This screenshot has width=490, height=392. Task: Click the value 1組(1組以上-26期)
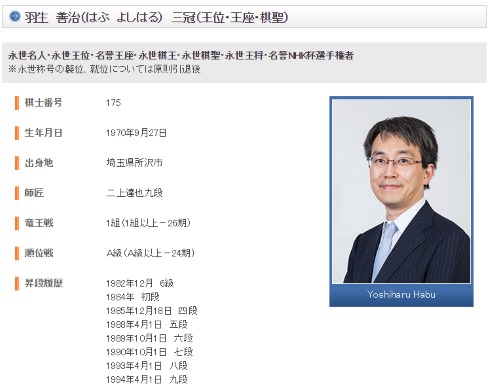148,223
